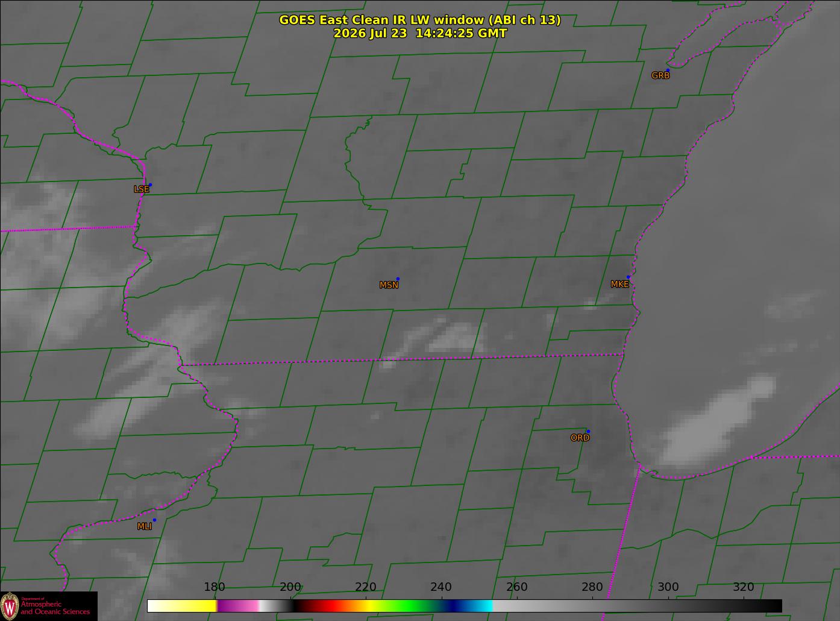Select the MLI station marker

click(154, 520)
